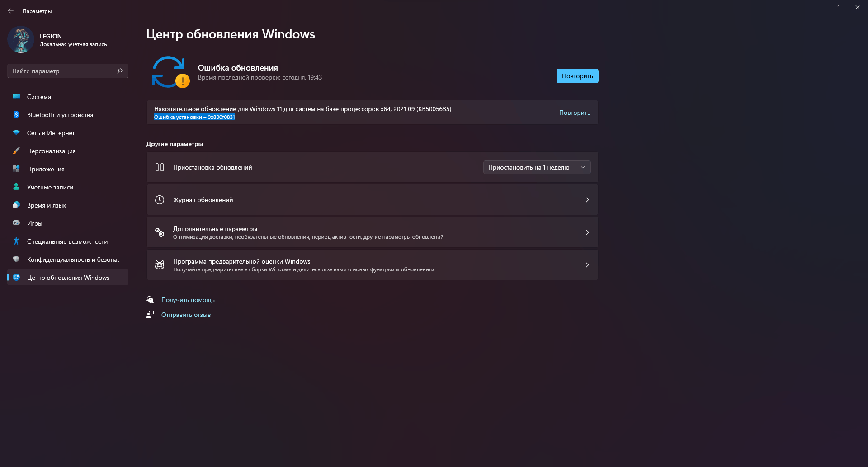Screen dimensions: 868x467
Task: Click the Повторить link for KB5005635
Action: 575,113
